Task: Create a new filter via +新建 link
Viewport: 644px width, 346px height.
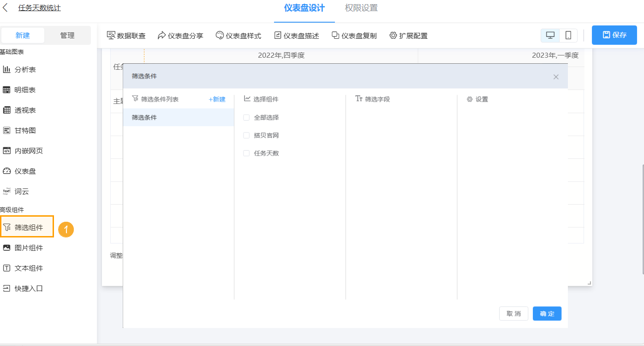Action: (216, 99)
